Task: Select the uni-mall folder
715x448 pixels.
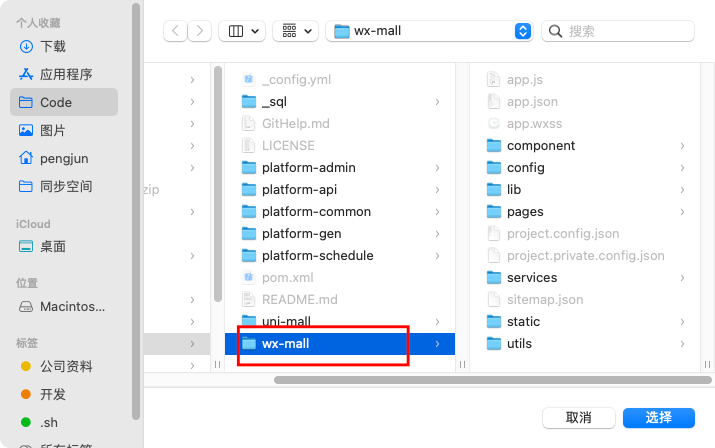Action: (x=340, y=322)
